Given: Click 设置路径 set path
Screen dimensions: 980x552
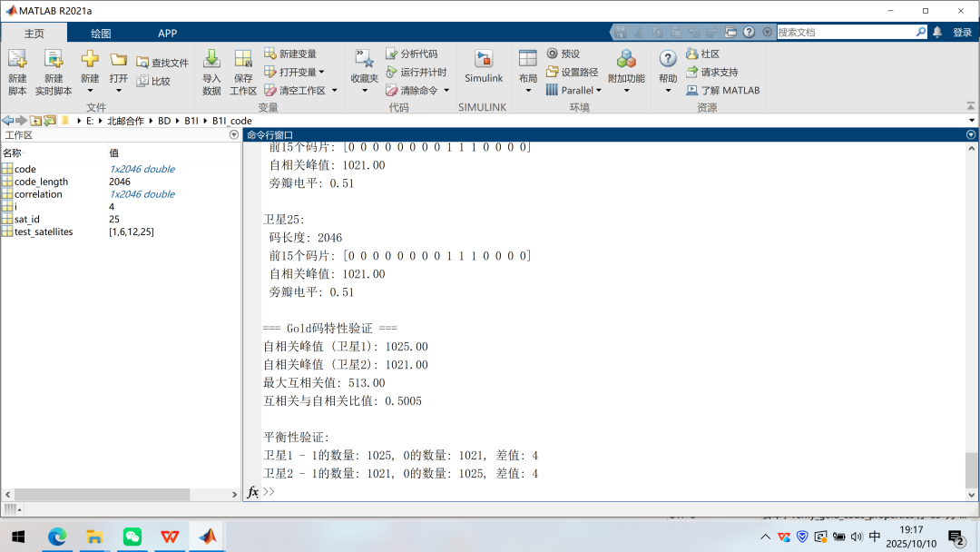Looking at the screenshot, I should (x=573, y=72).
